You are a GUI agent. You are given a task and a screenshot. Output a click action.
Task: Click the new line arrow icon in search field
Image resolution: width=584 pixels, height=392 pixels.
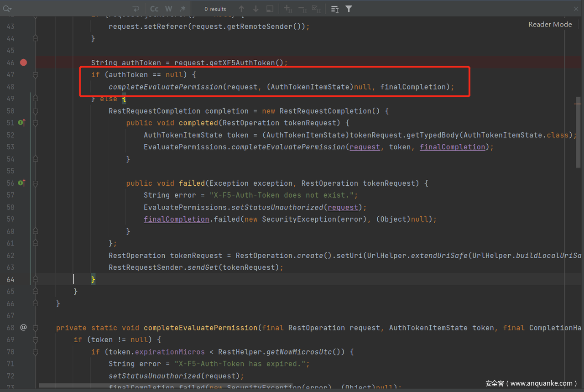(x=136, y=9)
